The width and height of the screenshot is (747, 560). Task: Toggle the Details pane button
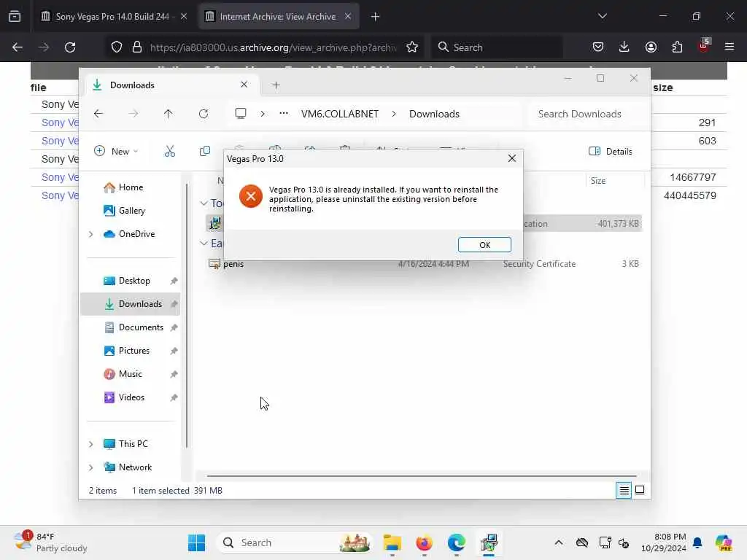point(611,152)
